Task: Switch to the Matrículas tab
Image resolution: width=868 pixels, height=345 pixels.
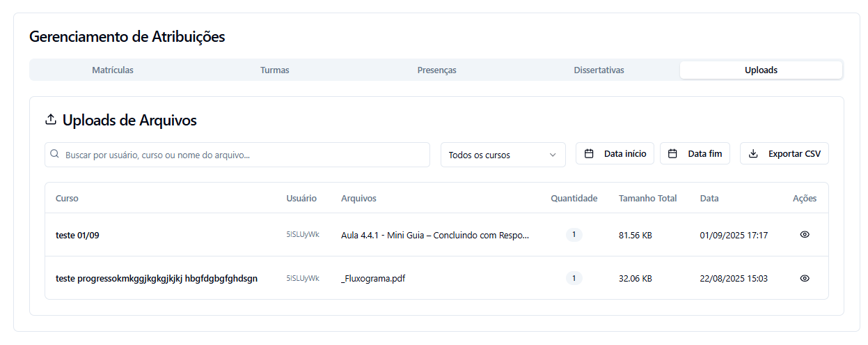Action: point(113,70)
